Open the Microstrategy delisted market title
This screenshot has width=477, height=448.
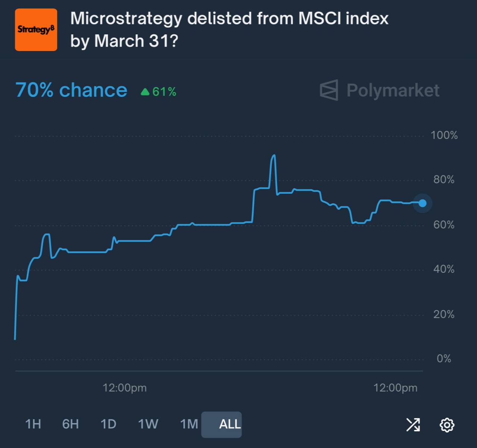click(229, 30)
